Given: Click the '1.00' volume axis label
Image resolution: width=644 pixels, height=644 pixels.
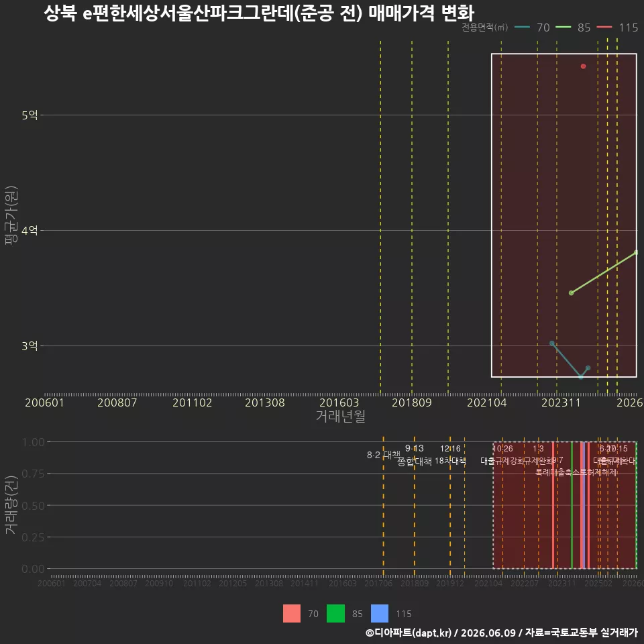Looking at the screenshot, I should click(33, 442).
